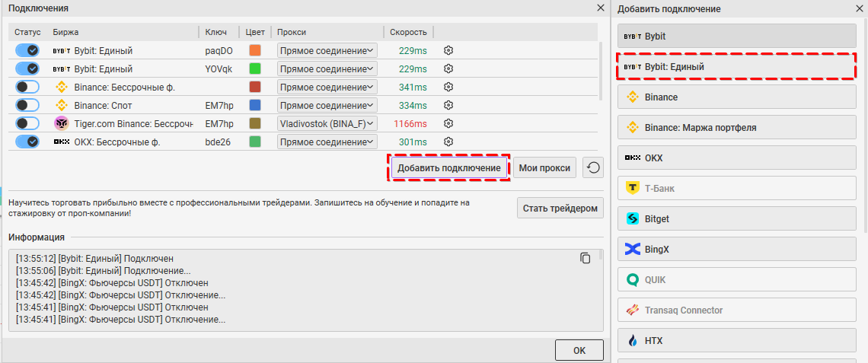The height and width of the screenshot is (363, 868).
Task: Click the BingX logo icon
Action: coord(632,249)
